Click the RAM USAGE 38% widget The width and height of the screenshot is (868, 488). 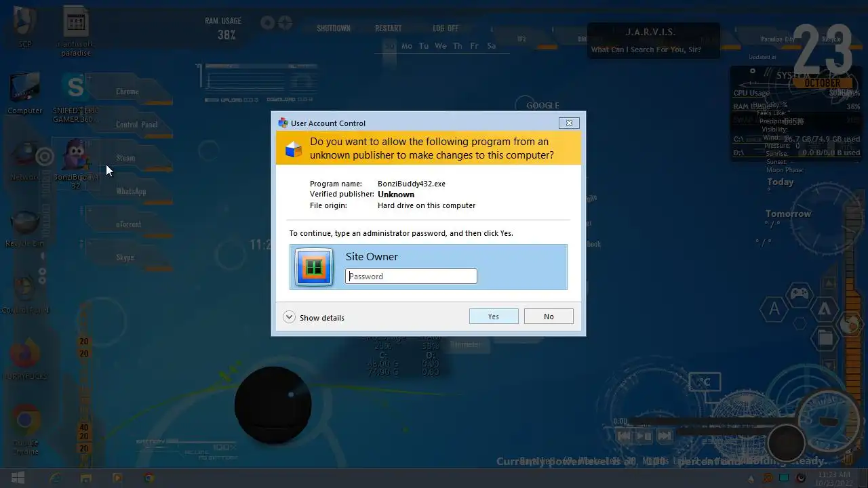click(x=223, y=28)
